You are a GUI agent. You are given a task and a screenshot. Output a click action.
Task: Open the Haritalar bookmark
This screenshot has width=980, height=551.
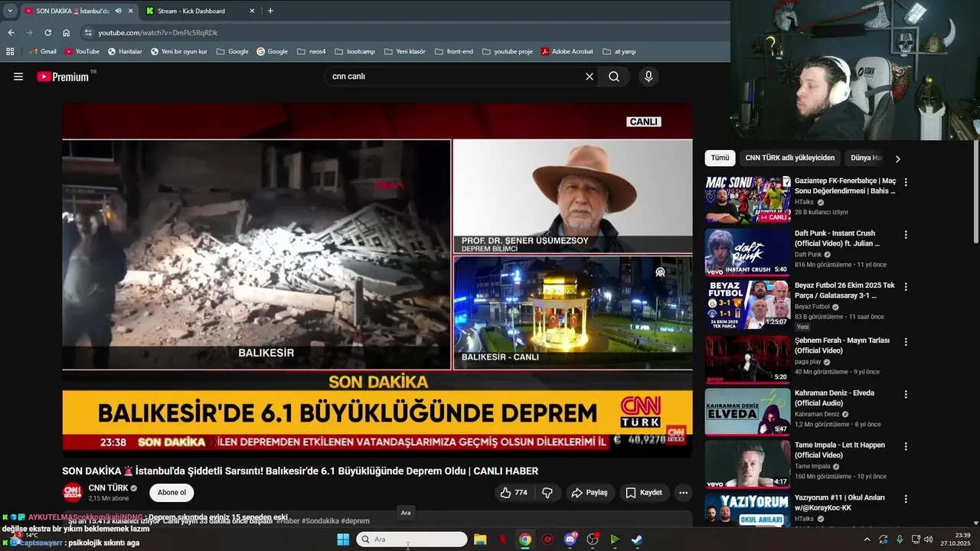125,51
